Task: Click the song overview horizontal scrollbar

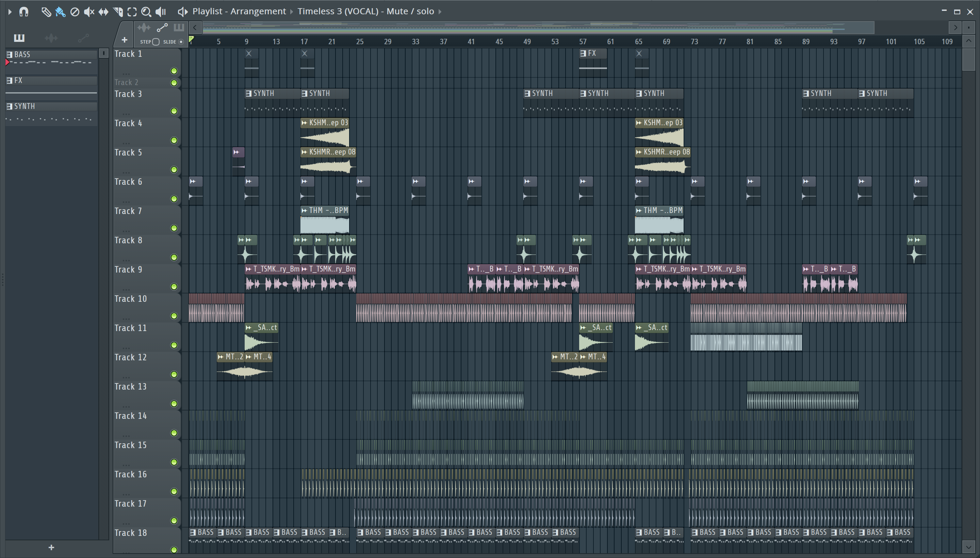Action: tap(538, 28)
